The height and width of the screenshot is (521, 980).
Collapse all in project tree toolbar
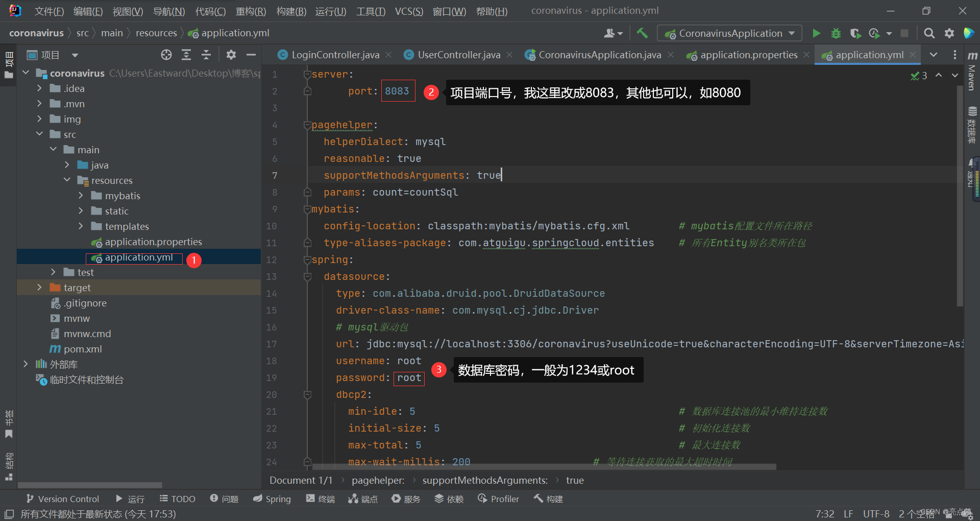206,55
